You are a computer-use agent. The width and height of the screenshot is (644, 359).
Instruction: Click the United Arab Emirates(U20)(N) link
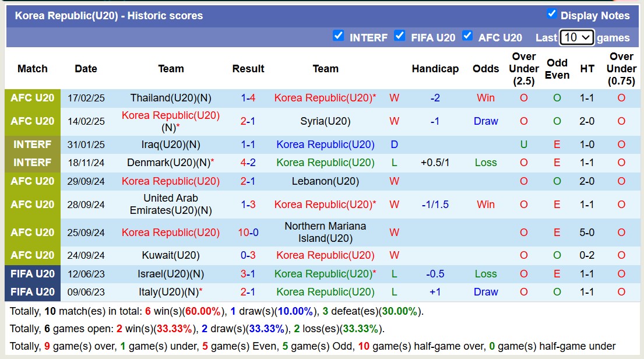point(171,204)
